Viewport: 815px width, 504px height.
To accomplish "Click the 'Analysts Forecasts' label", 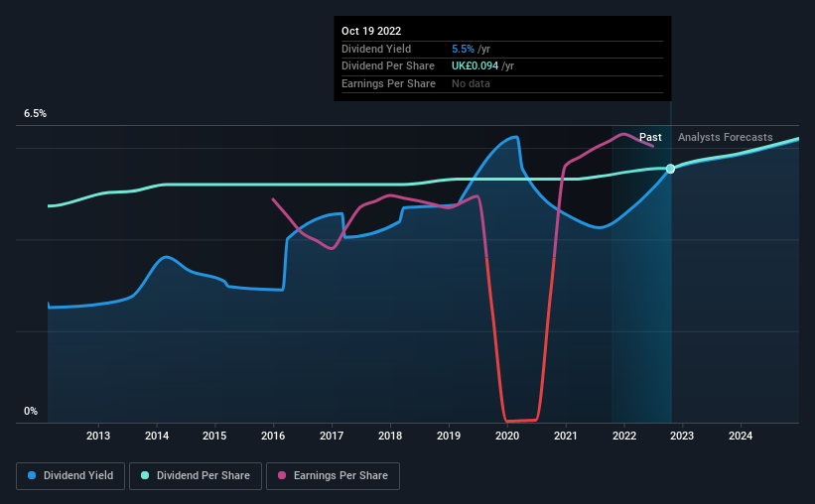I will click(725, 137).
